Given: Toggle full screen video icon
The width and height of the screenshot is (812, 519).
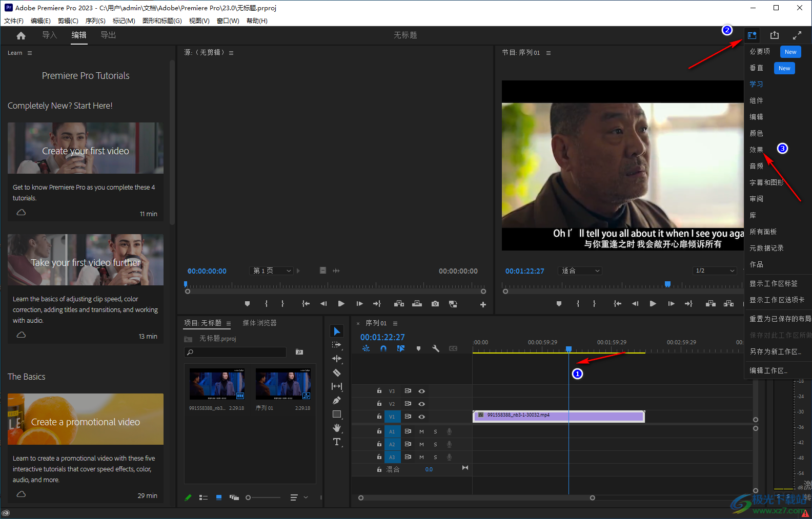Looking at the screenshot, I should [797, 35].
